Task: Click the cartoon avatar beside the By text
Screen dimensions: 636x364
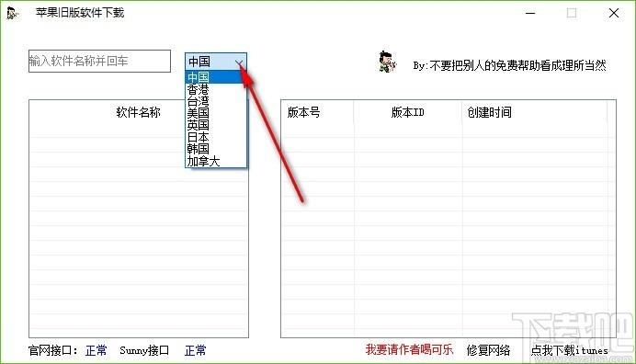Action: (387, 63)
